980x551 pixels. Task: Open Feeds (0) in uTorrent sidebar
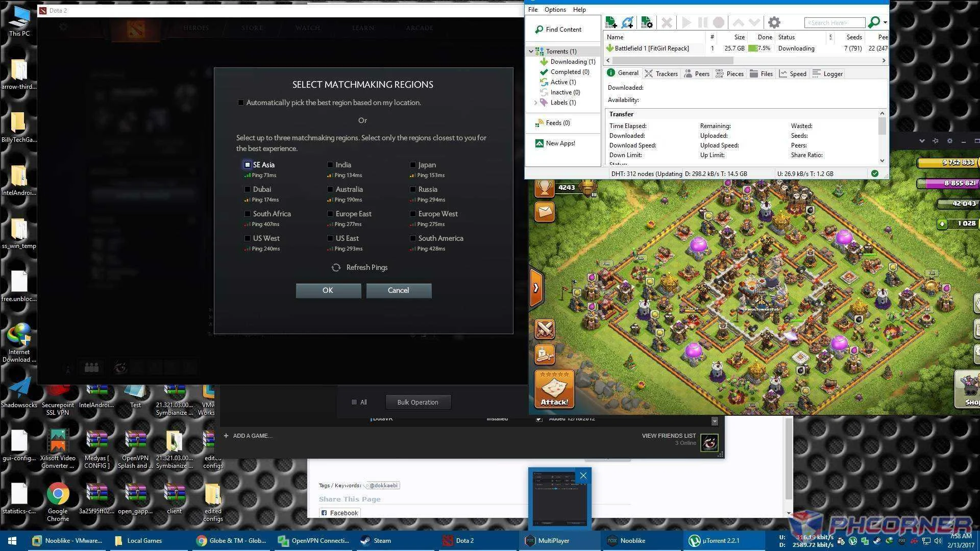(x=552, y=123)
